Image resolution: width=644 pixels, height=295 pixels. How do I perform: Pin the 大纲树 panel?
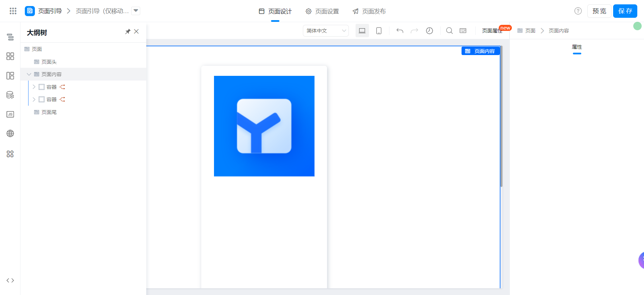[x=127, y=32]
